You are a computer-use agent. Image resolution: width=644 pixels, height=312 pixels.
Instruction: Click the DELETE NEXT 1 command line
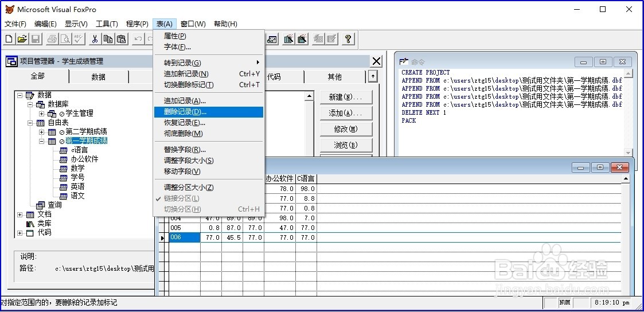(x=423, y=112)
